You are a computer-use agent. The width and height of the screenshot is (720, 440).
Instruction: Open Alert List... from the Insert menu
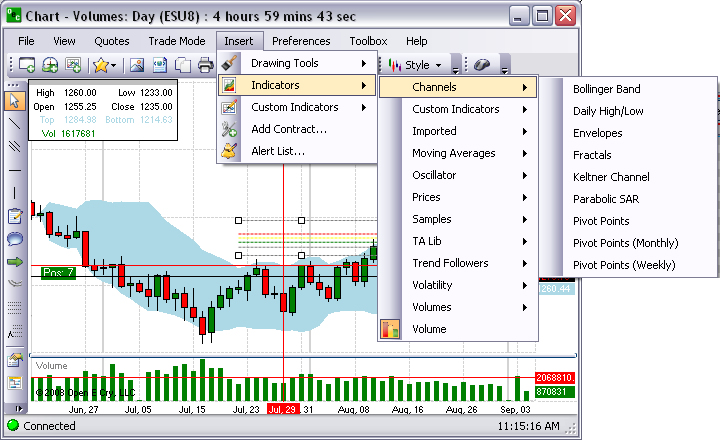click(277, 151)
